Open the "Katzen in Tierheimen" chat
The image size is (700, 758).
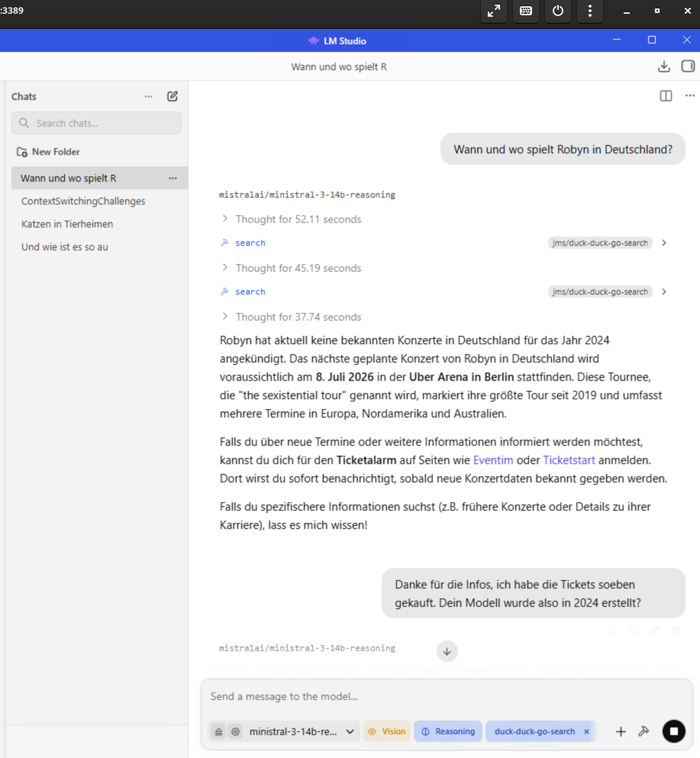pyautogui.click(x=67, y=224)
